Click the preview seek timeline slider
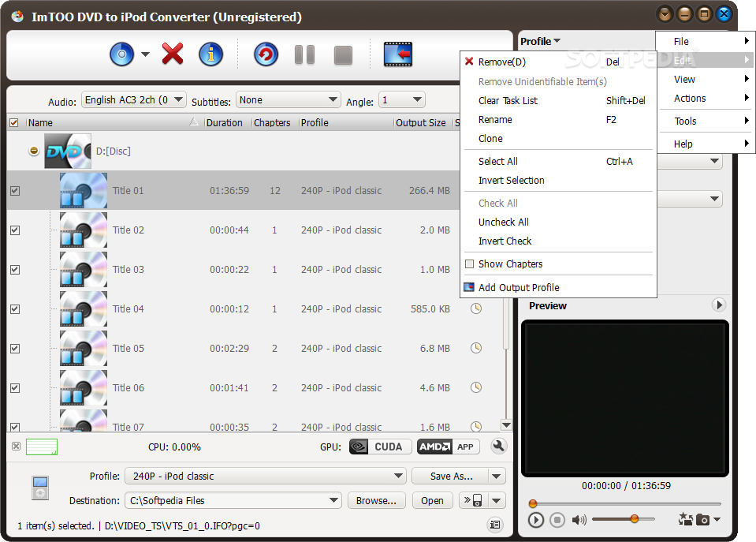Image resolution: width=756 pixels, height=542 pixels. [x=625, y=503]
